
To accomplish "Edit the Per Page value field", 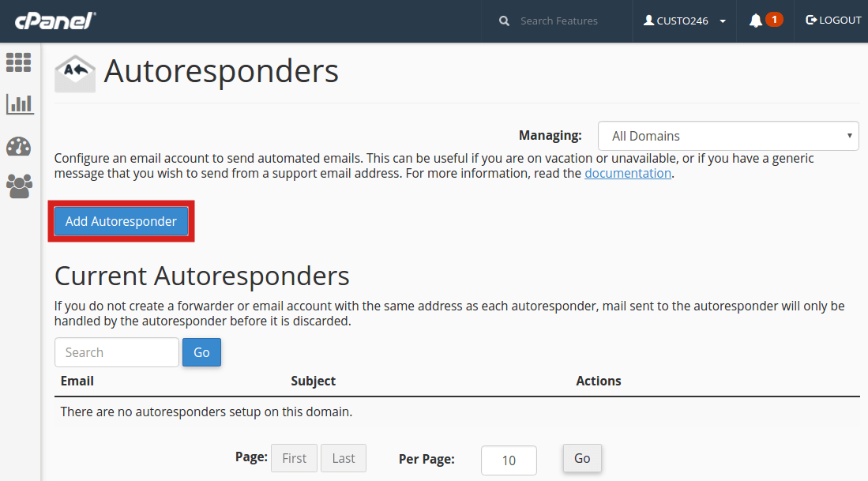I will [509, 460].
